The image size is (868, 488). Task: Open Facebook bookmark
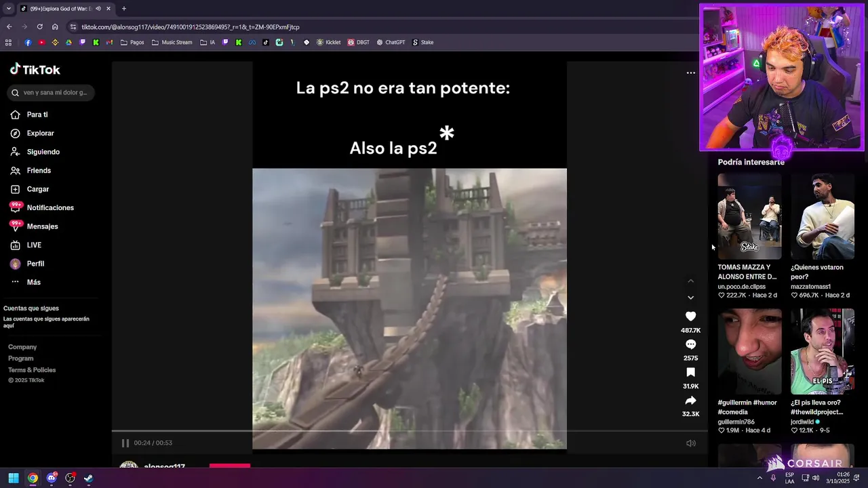tap(28, 42)
